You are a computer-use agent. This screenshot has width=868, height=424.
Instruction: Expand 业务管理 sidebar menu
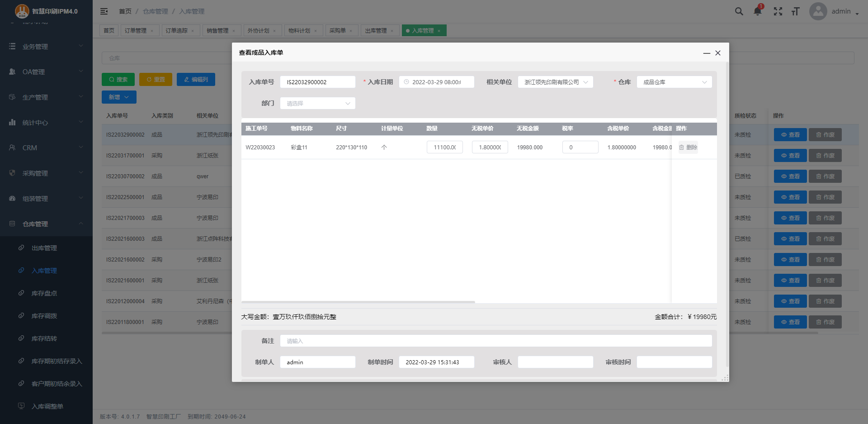point(46,47)
